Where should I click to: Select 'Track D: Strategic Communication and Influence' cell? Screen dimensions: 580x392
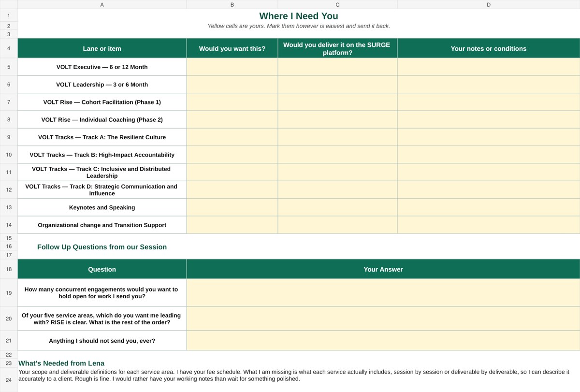(102, 190)
